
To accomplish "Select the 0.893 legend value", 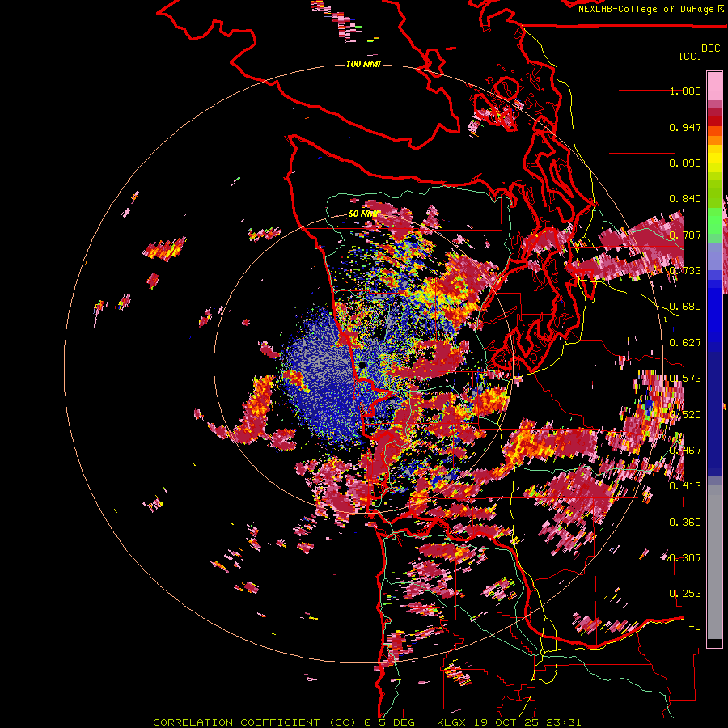I will coord(685,163).
